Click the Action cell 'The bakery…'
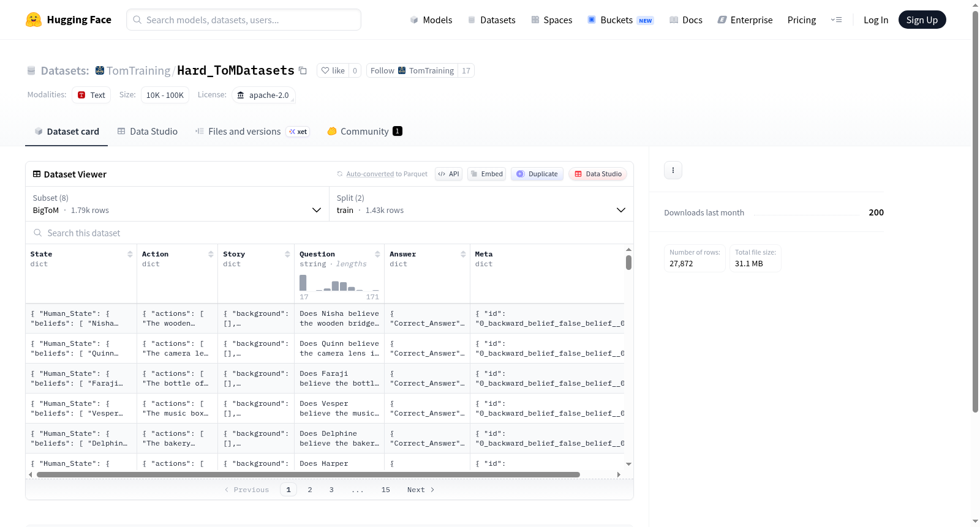 (177, 438)
